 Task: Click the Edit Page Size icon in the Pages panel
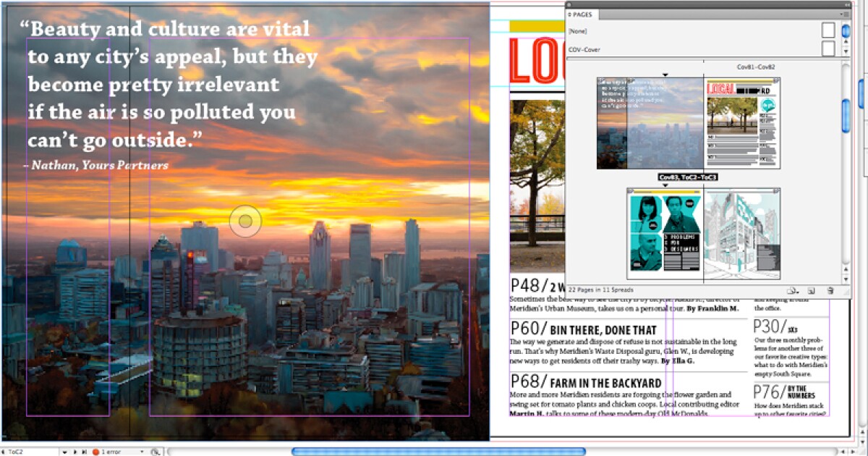tap(793, 289)
